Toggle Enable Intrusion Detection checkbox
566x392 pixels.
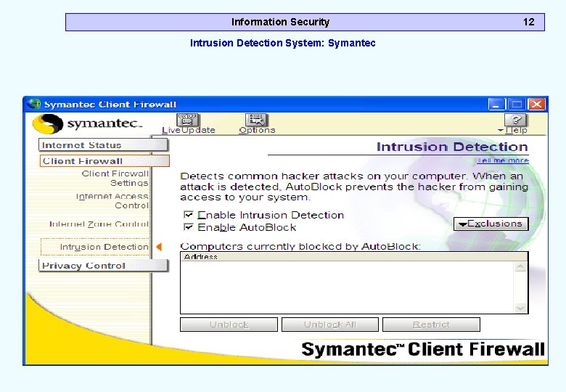189,215
